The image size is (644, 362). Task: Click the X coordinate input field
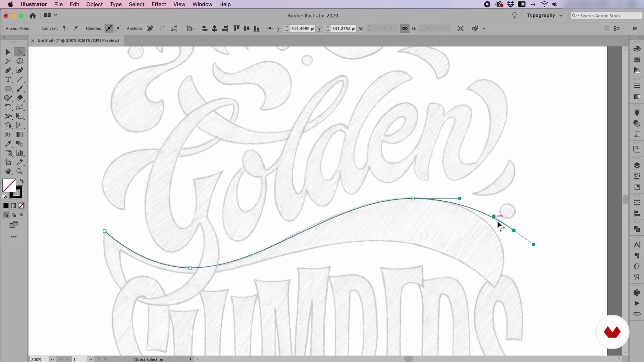pos(303,28)
